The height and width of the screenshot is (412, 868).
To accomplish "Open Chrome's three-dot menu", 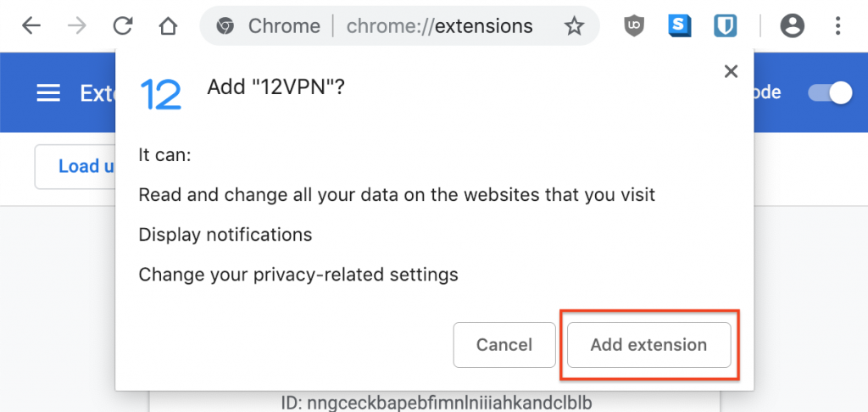I will tap(837, 26).
